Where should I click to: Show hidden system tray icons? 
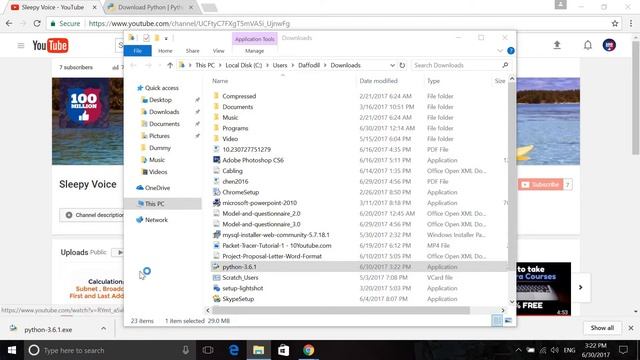coord(518,350)
